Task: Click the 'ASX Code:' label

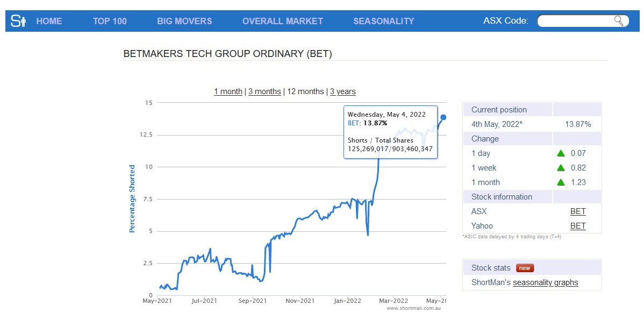Action: pyautogui.click(x=506, y=21)
